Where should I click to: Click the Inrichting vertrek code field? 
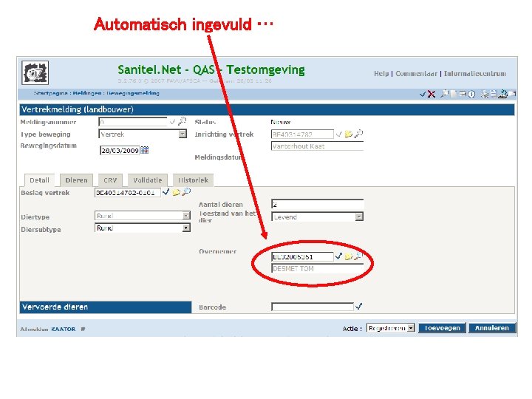point(302,134)
